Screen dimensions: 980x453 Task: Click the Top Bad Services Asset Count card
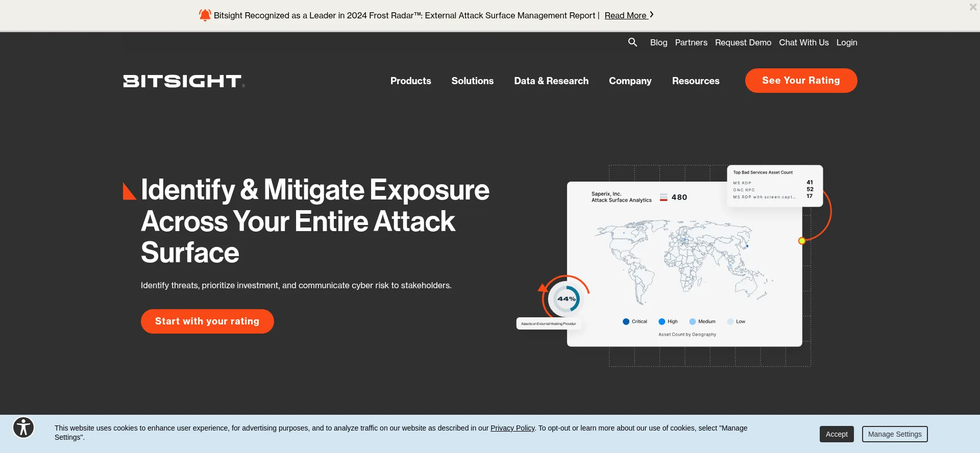775,186
